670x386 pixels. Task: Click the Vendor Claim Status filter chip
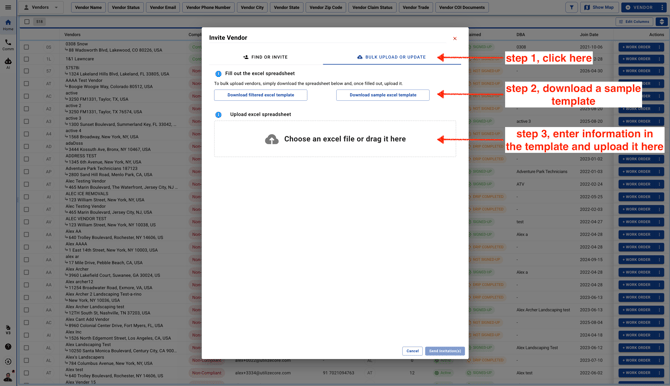tap(372, 7)
